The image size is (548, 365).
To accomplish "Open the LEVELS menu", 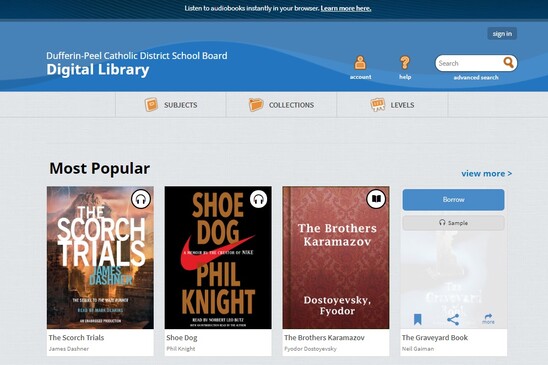I will [x=392, y=105].
